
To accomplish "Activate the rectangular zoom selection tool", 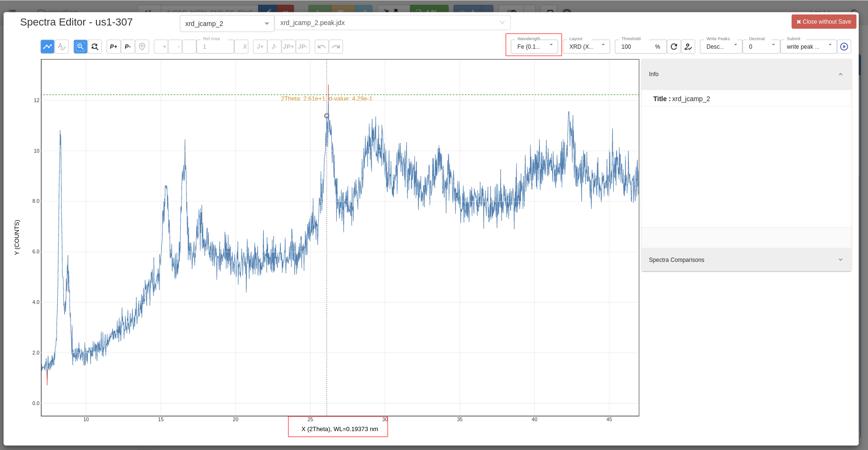I will pyautogui.click(x=80, y=46).
